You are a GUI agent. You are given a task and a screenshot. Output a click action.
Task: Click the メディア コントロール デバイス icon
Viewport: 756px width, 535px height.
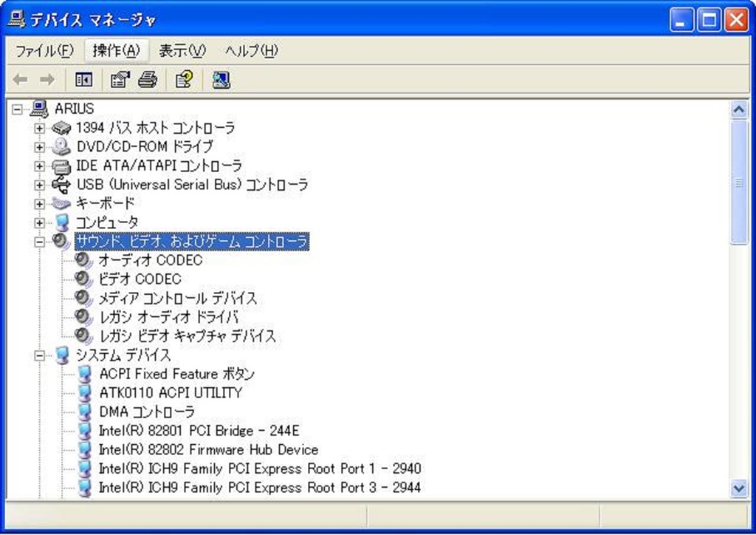84,298
